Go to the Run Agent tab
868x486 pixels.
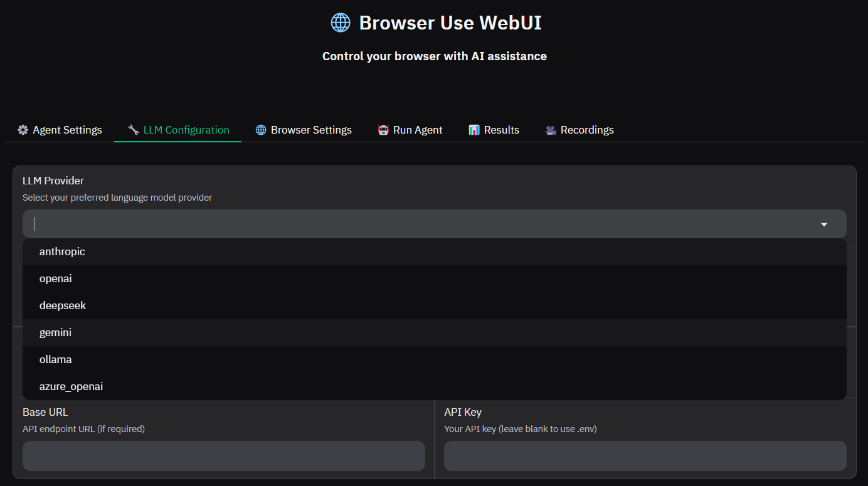[x=410, y=130]
